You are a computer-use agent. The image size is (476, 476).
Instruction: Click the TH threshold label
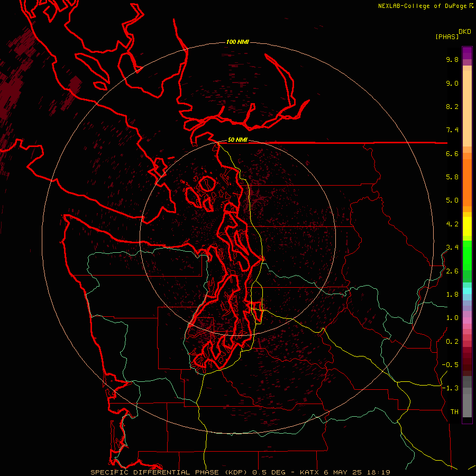454,412
